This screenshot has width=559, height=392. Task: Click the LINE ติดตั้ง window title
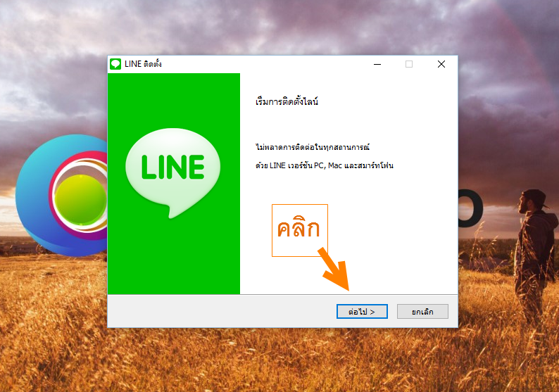143,64
